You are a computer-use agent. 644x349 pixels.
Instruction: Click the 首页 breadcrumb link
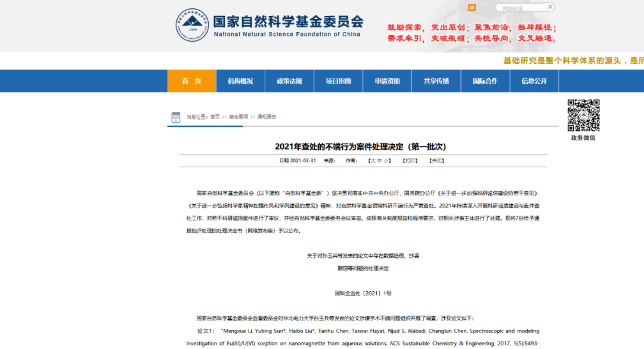215,117
